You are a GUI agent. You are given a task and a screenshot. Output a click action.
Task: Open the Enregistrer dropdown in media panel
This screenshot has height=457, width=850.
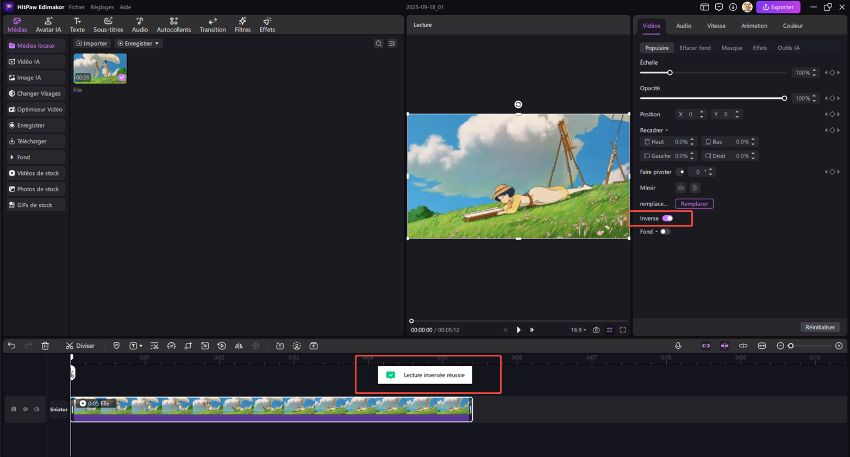[138, 43]
